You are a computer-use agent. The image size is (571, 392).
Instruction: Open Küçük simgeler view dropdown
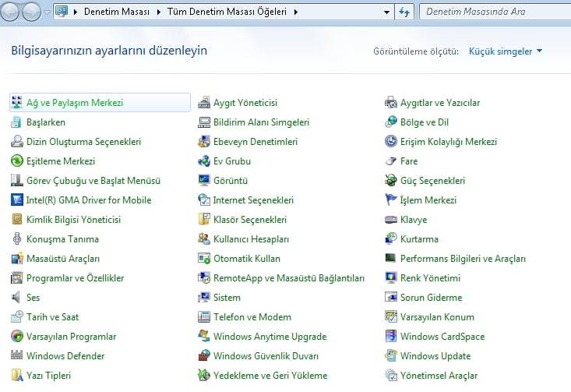[506, 51]
